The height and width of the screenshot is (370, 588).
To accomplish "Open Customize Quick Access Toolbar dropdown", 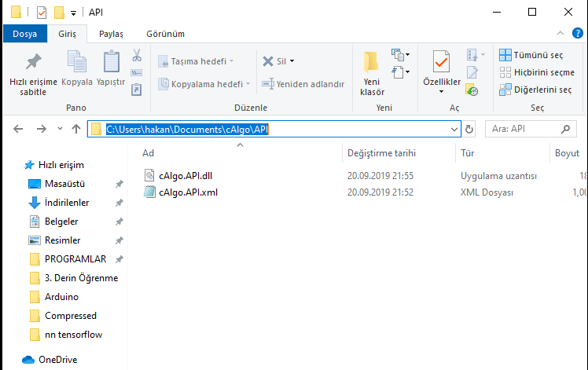I will tap(74, 13).
